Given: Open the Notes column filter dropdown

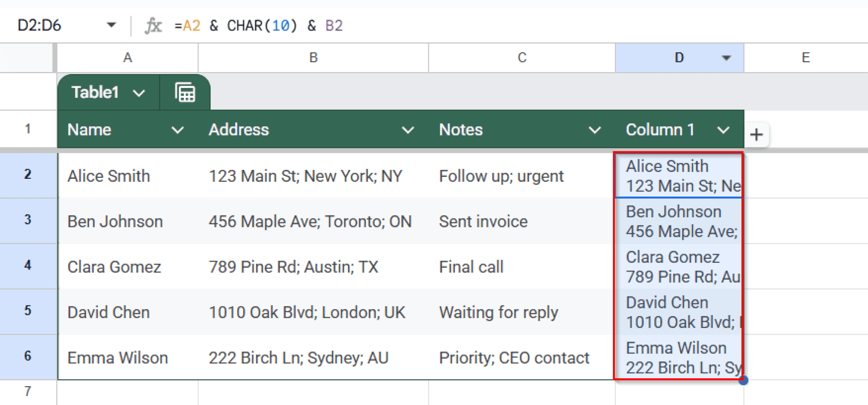Looking at the screenshot, I should pos(595,130).
